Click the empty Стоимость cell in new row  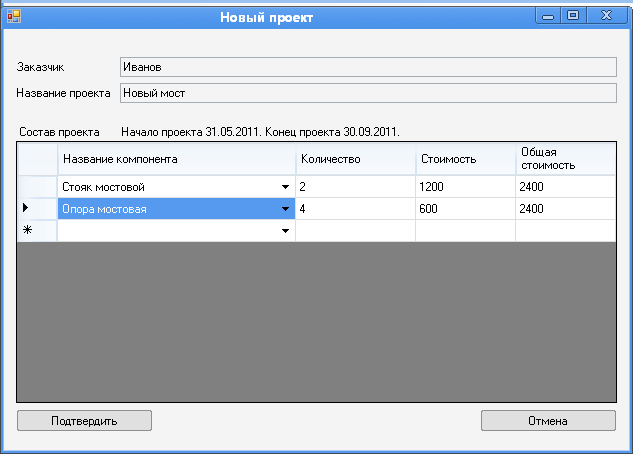click(x=465, y=231)
